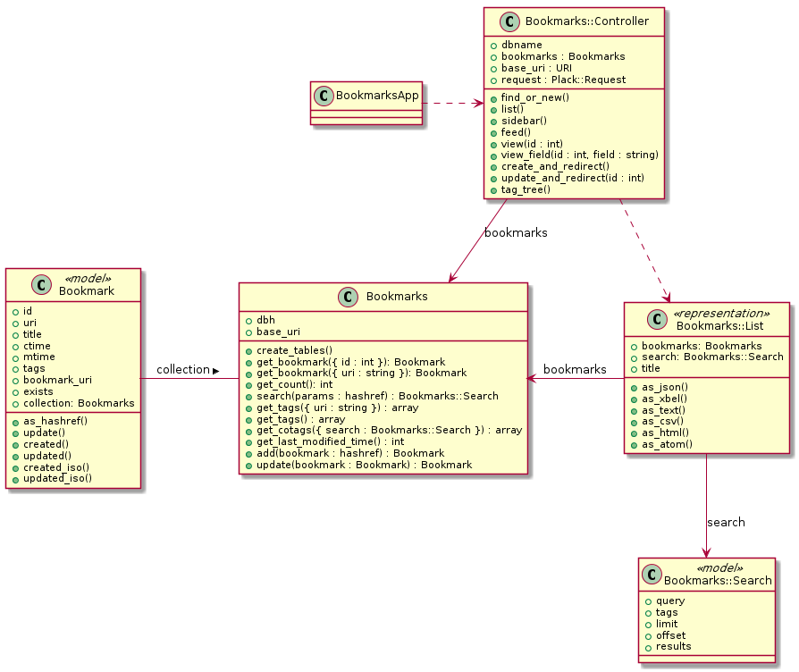Click the as_json() method
This screenshot has height=672, width=799.
[x=665, y=388]
